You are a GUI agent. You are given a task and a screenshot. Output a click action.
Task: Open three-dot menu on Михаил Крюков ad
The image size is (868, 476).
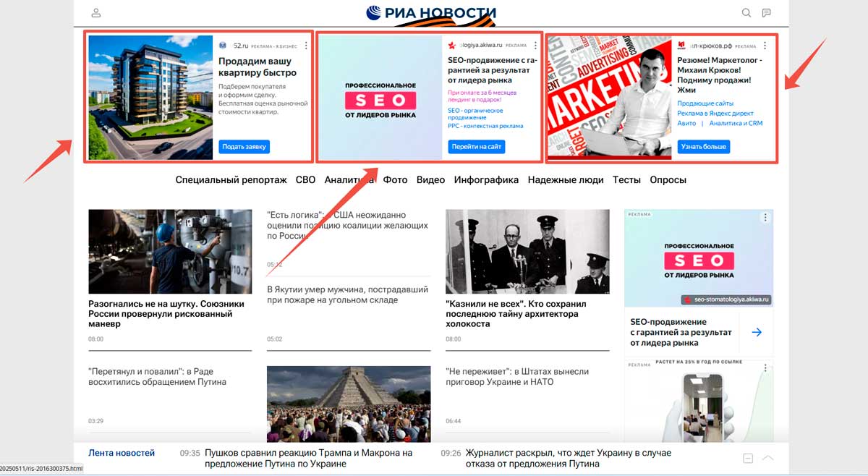pyautogui.click(x=765, y=46)
